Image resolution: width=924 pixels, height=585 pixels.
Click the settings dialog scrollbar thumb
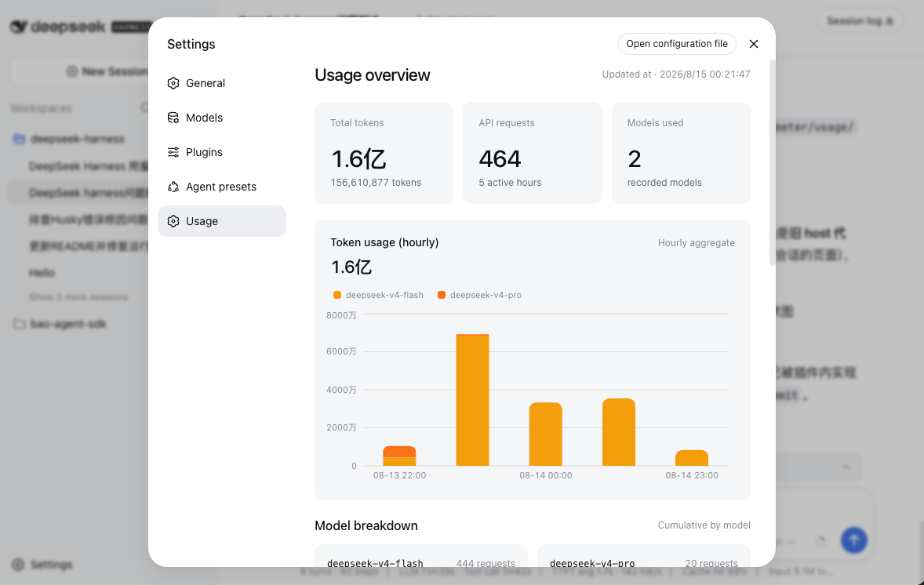tap(772, 162)
